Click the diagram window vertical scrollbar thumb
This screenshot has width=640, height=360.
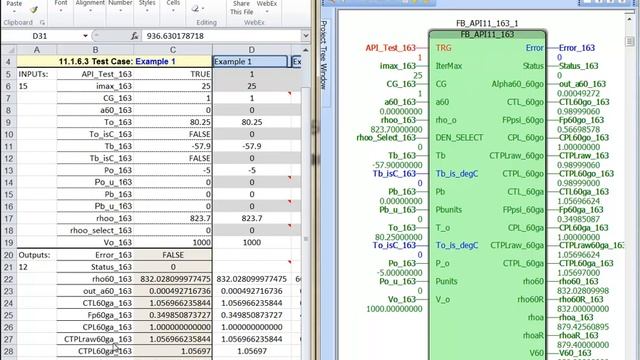pyautogui.click(x=629, y=41)
